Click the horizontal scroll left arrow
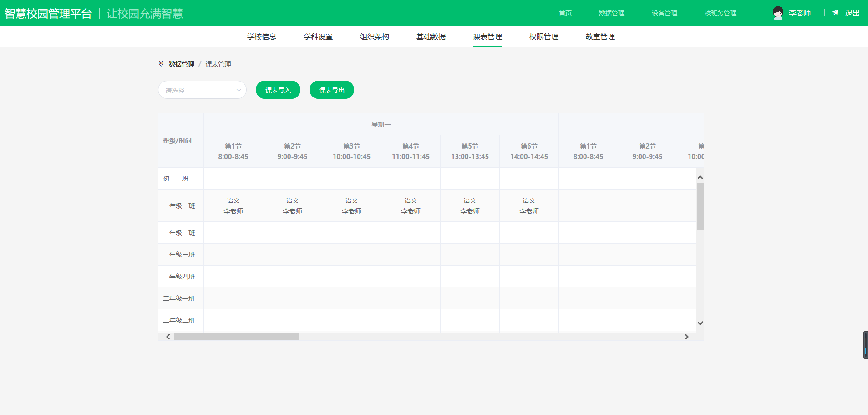This screenshot has height=415, width=868. (x=168, y=337)
